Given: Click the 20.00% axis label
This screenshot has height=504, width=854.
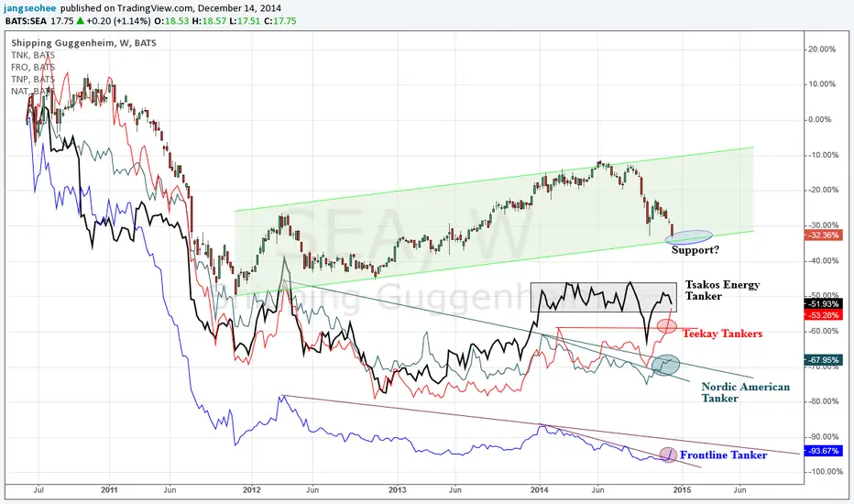Looking at the screenshot, I should [823, 49].
